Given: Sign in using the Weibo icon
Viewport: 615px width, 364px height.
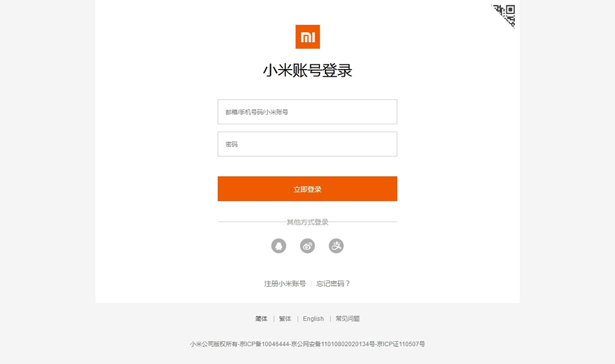Looking at the screenshot, I should 307,246.
